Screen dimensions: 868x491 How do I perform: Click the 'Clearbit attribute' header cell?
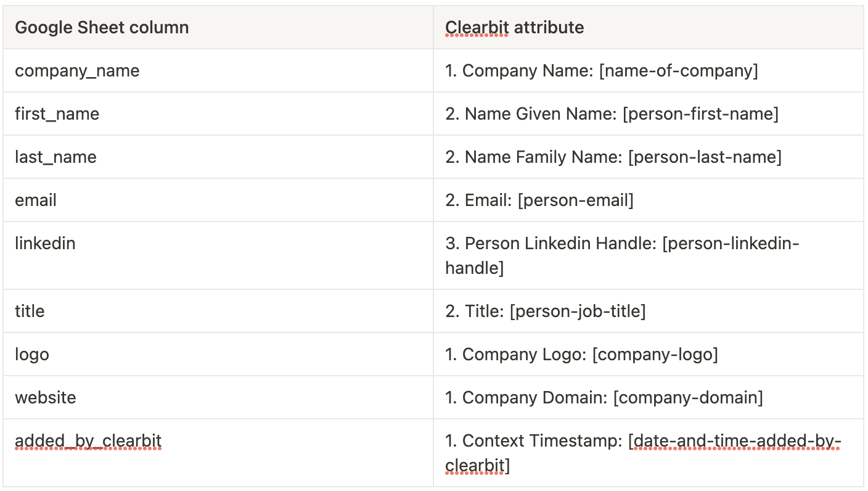(648, 28)
